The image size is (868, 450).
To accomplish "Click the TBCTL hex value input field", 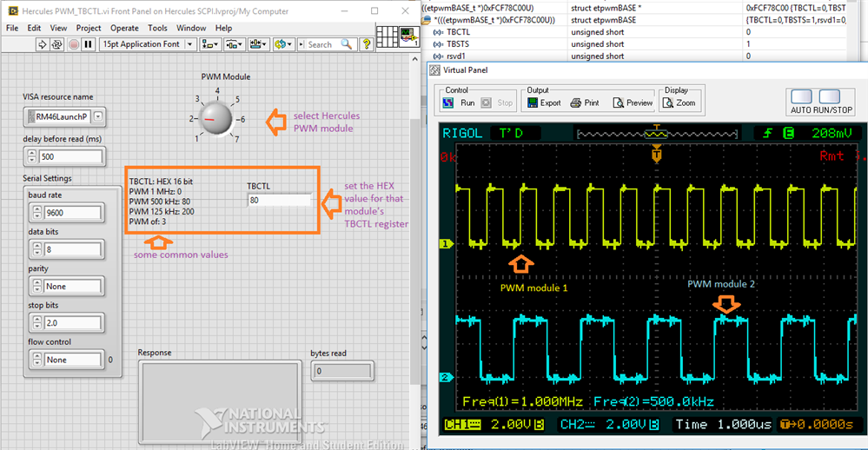I will tap(278, 200).
